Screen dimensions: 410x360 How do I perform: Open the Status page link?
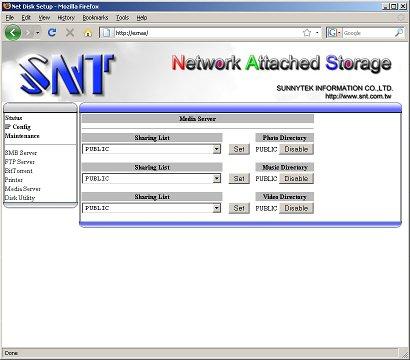(14, 118)
